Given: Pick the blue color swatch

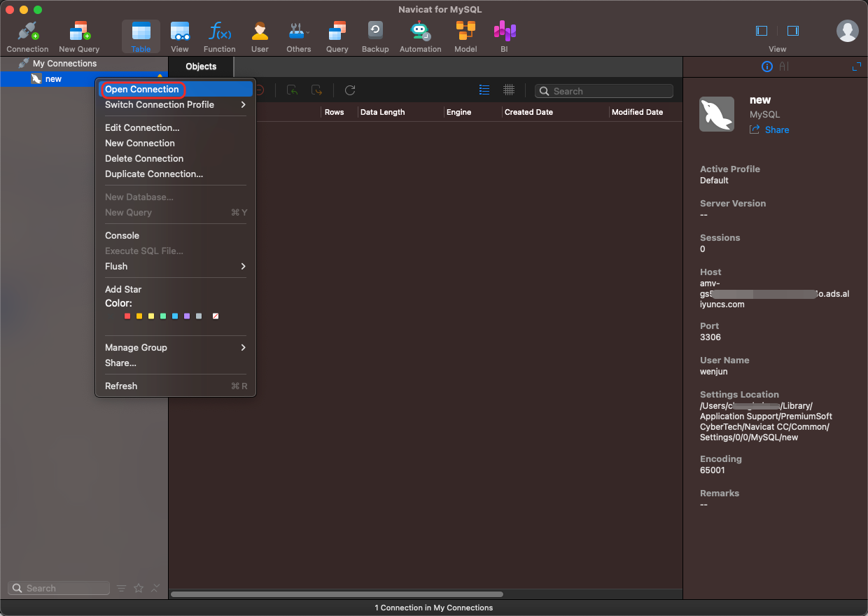Looking at the screenshot, I should (175, 316).
